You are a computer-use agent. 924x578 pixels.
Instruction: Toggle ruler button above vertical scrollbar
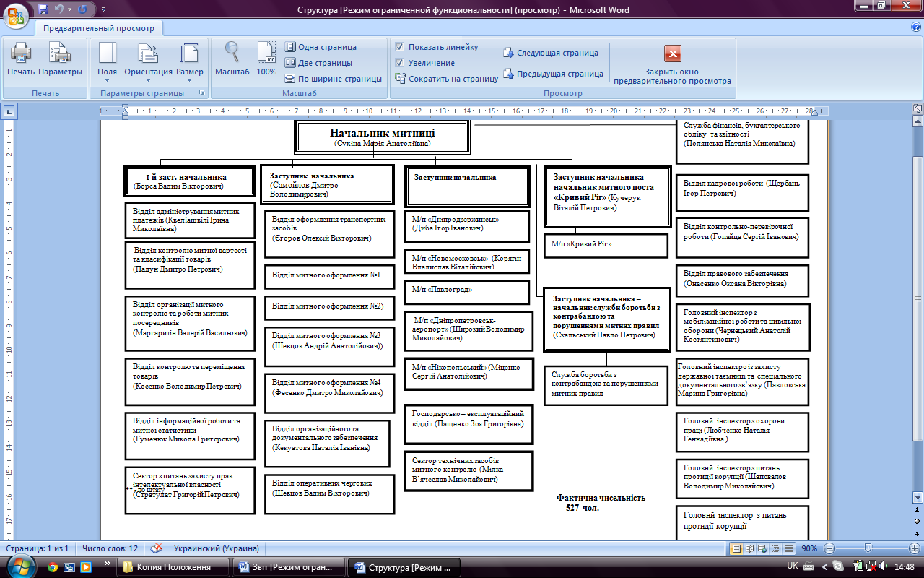918,108
